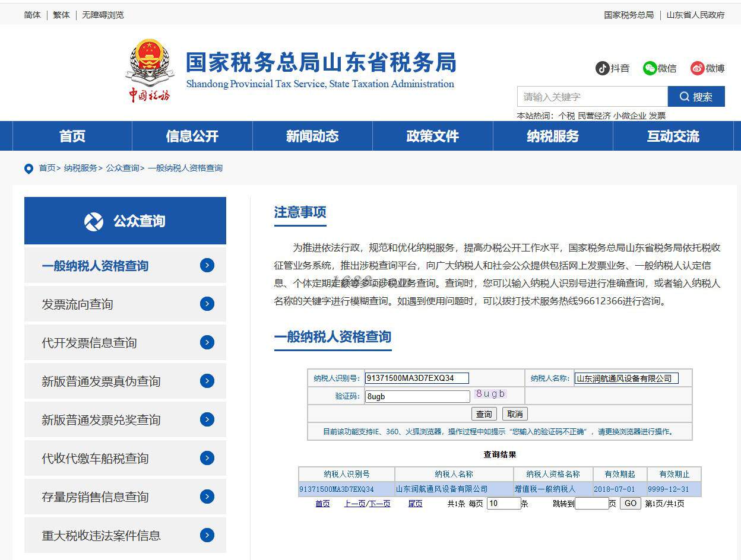Click the 查询 query button
This screenshot has width=741, height=560.
[484, 414]
